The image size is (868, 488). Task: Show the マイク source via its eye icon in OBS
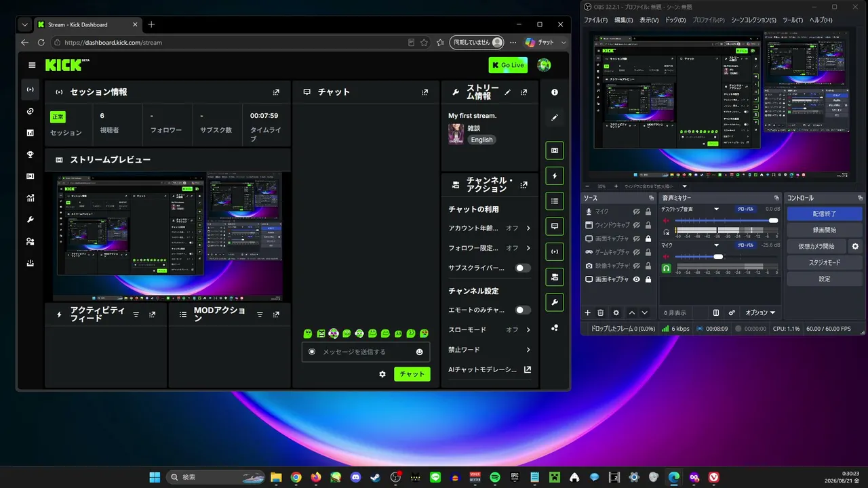[x=637, y=211]
